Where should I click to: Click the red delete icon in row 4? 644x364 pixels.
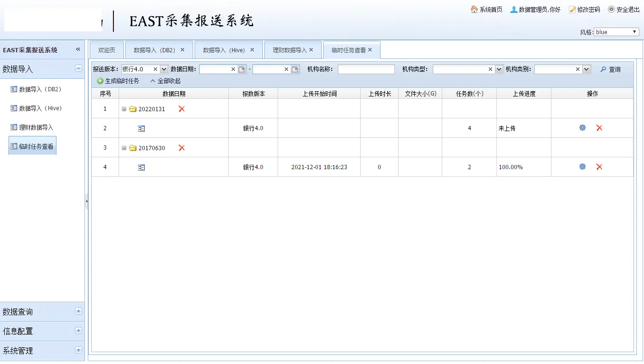[x=599, y=167]
